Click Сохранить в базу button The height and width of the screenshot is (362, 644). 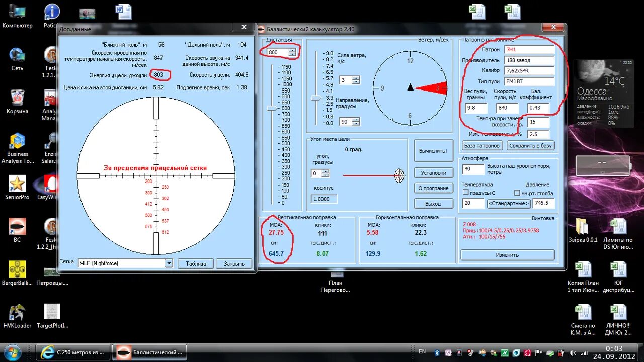pos(530,146)
